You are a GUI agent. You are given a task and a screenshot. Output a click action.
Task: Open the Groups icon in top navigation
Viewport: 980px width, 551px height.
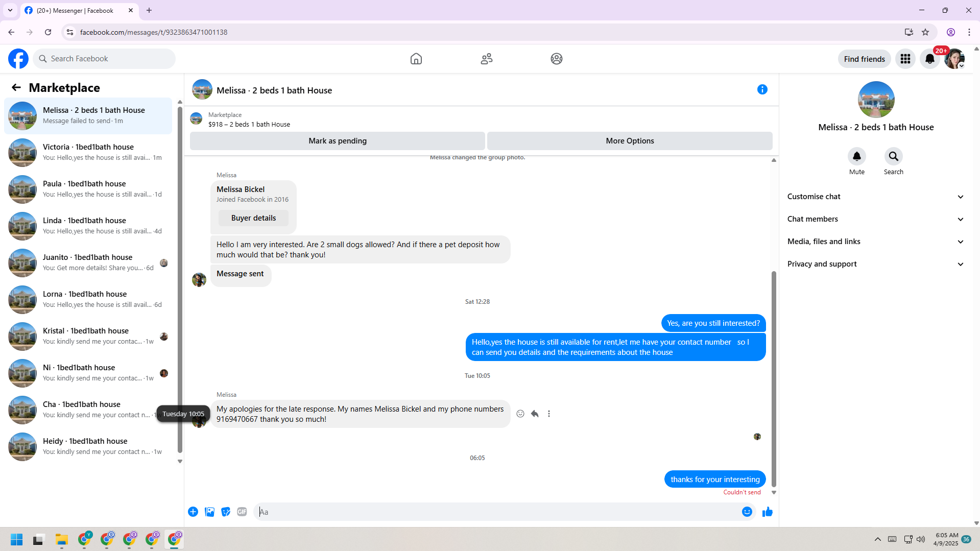(557, 59)
